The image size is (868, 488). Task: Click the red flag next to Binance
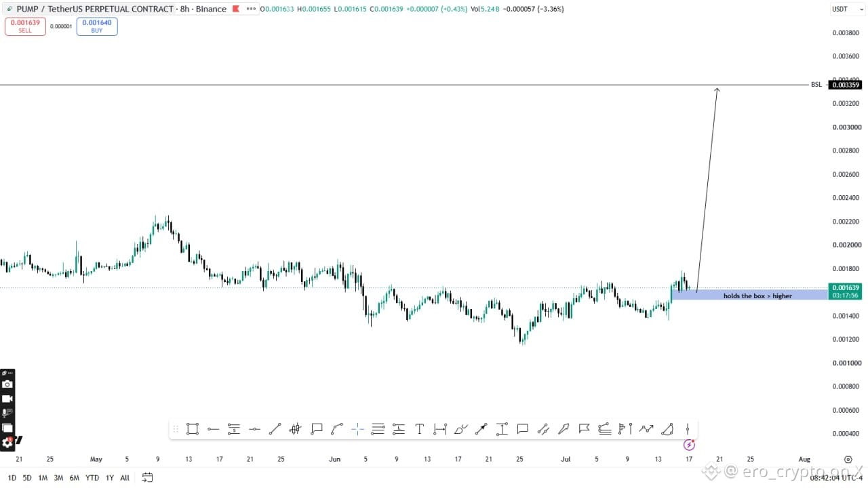click(235, 9)
